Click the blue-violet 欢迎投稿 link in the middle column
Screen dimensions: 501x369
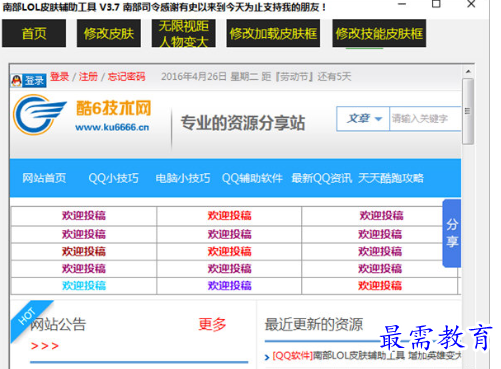click(x=229, y=286)
